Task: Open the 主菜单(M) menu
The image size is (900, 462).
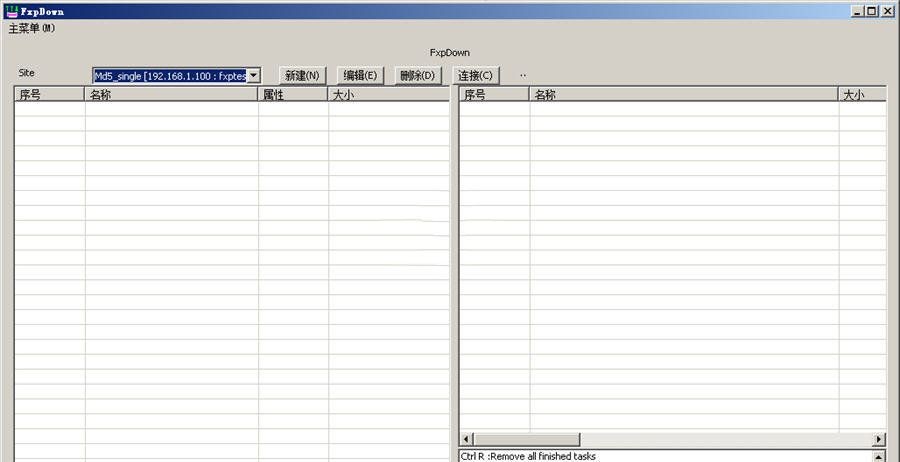Action: [x=32, y=28]
